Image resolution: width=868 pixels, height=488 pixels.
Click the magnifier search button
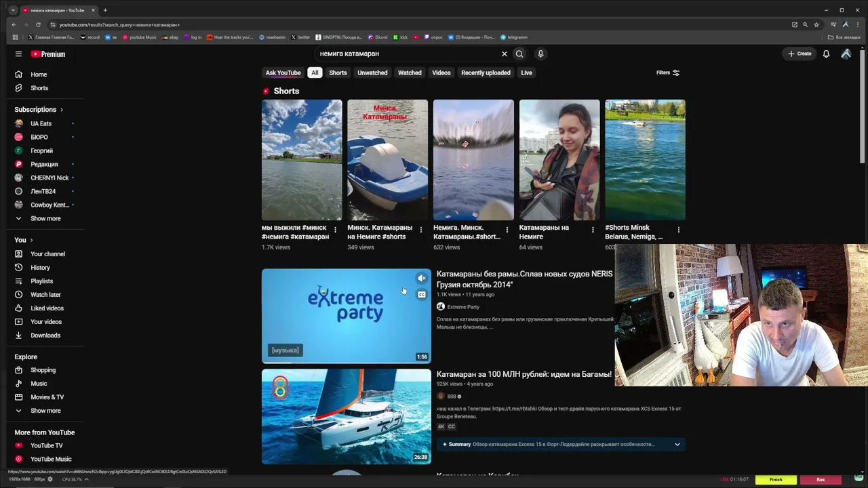coord(519,54)
